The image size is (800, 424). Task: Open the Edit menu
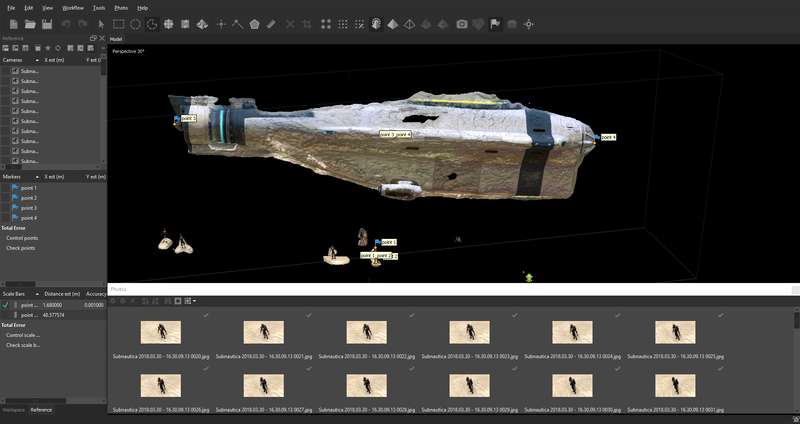[29, 8]
